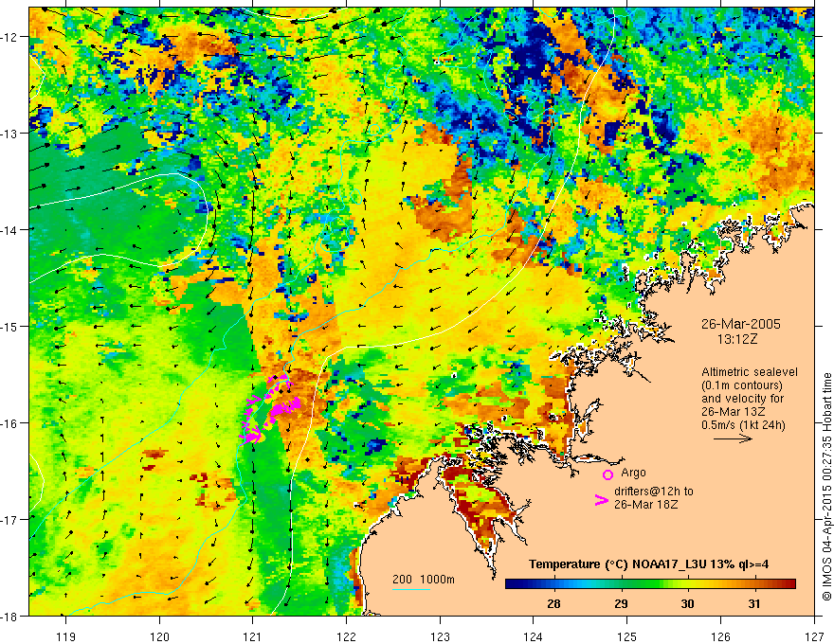This screenshot has width=834, height=644.
Task: Click the -18 latitude axis label
Action: pyautogui.click(x=9, y=616)
